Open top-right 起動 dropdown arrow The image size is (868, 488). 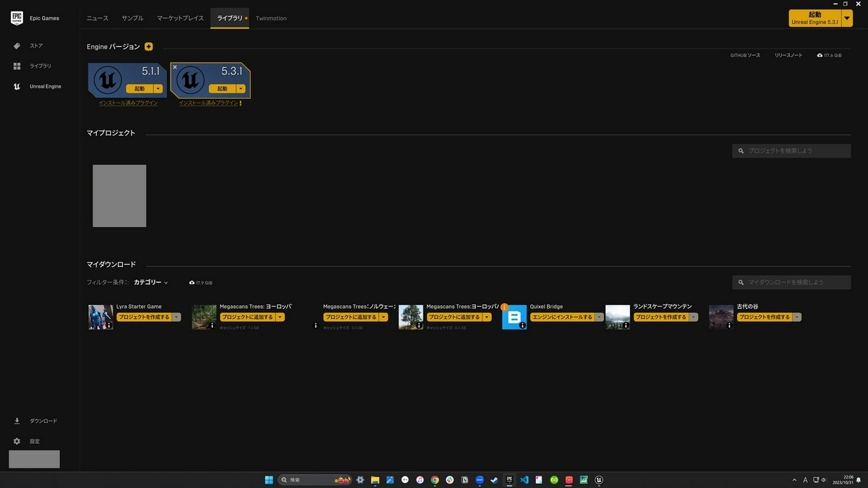848,18
